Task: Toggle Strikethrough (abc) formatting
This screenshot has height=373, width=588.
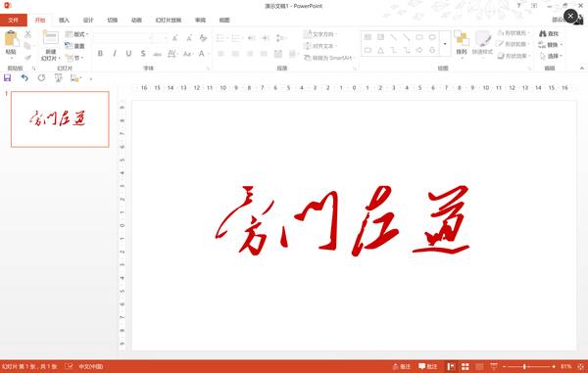Action: click(157, 54)
